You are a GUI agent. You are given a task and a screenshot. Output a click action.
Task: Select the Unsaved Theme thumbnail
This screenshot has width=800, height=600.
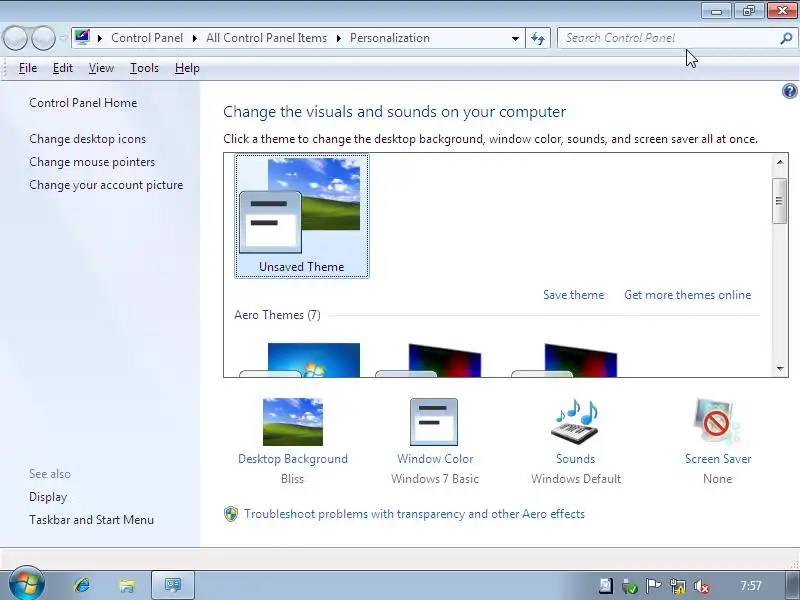coord(302,216)
